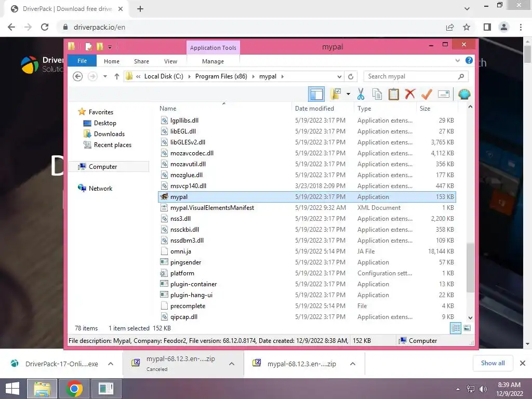The image size is (532, 399).
Task: Click the folder options icon with checkmark
Action: tap(336, 94)
